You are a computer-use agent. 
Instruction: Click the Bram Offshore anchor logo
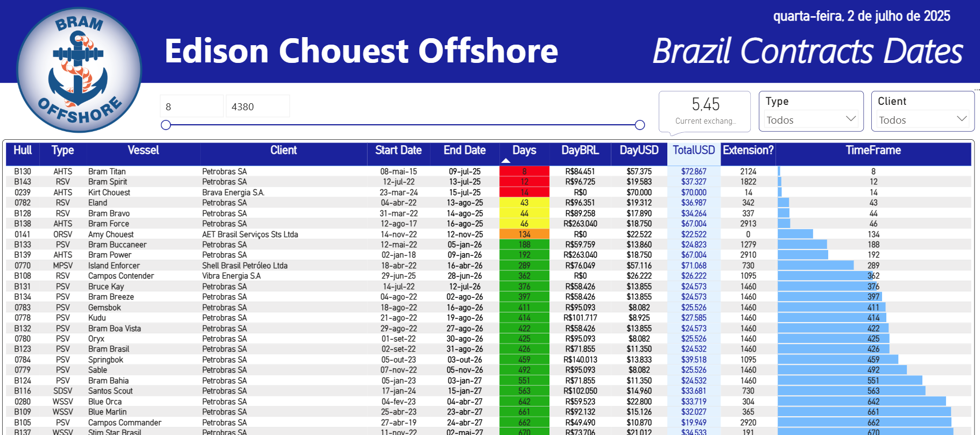click(x=79, y=69)
